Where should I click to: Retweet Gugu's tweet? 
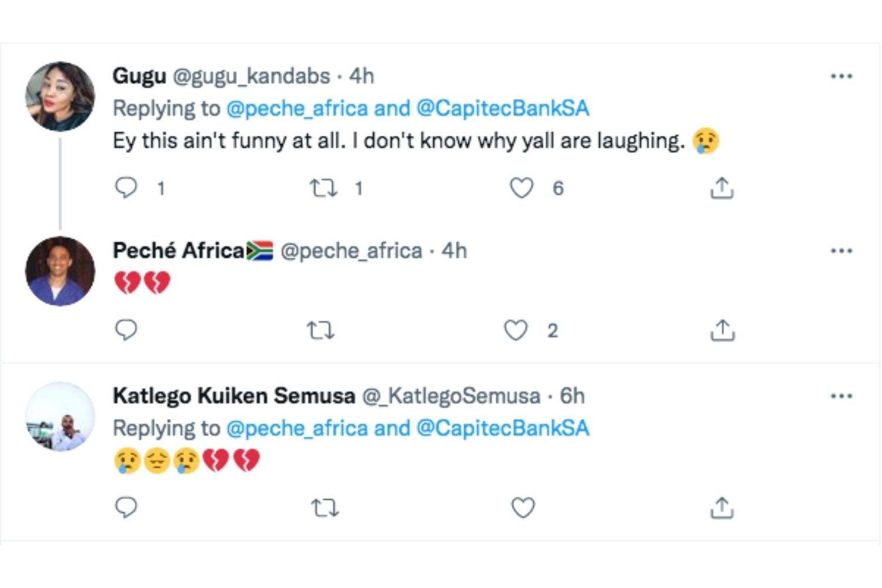(x=323, y=188)
